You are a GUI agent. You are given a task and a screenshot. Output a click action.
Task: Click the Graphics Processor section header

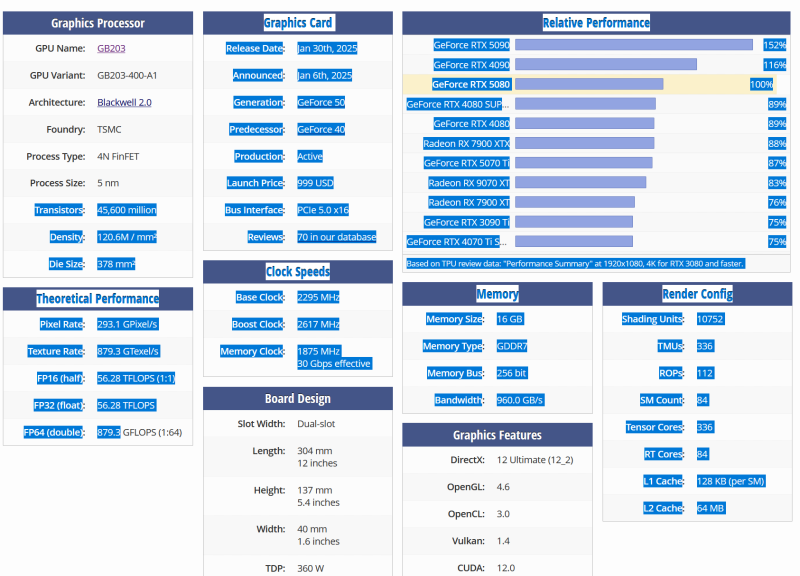pyautogui.click(x=98, y=23)
